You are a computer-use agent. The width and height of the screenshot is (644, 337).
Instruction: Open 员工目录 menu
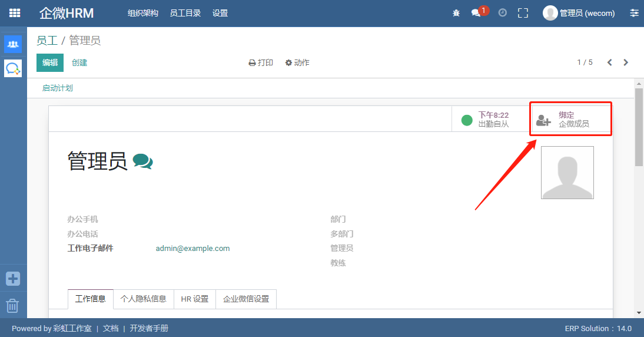coord(185,13)
